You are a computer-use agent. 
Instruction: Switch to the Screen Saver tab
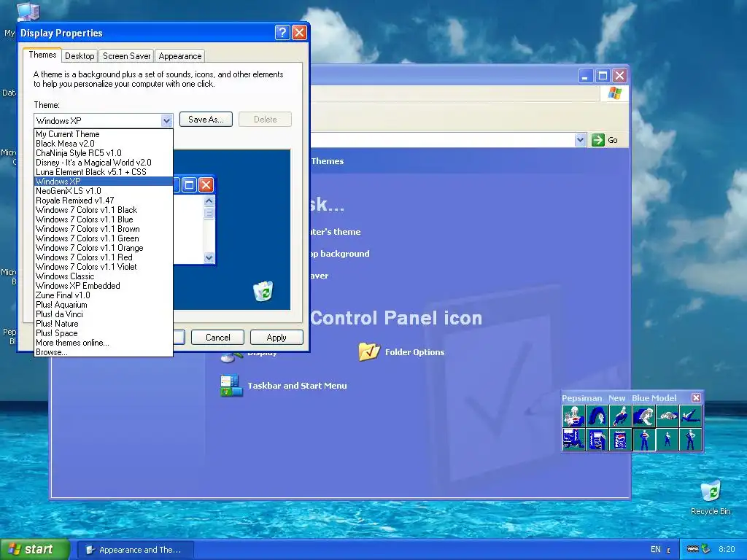[x=127, y=55]
